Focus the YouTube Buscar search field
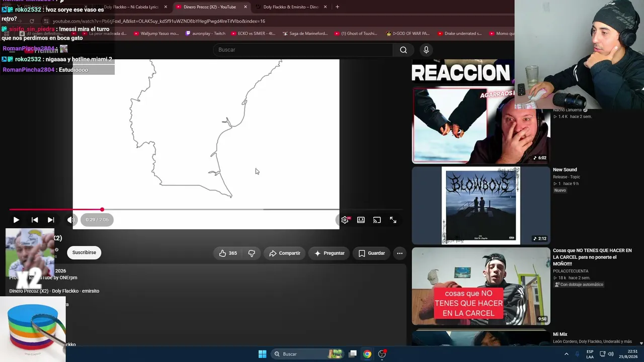The image size is (644, 362). click(x=303, y=50)
